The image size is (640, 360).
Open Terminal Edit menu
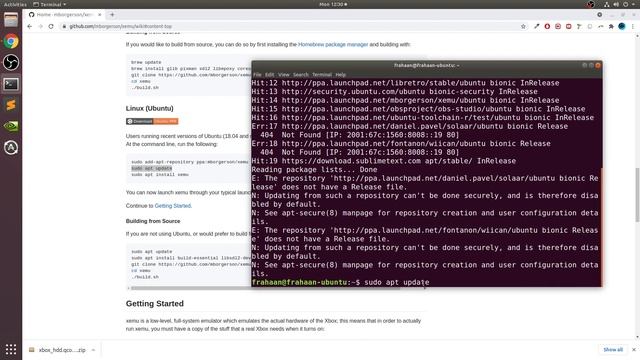point(269,75)
